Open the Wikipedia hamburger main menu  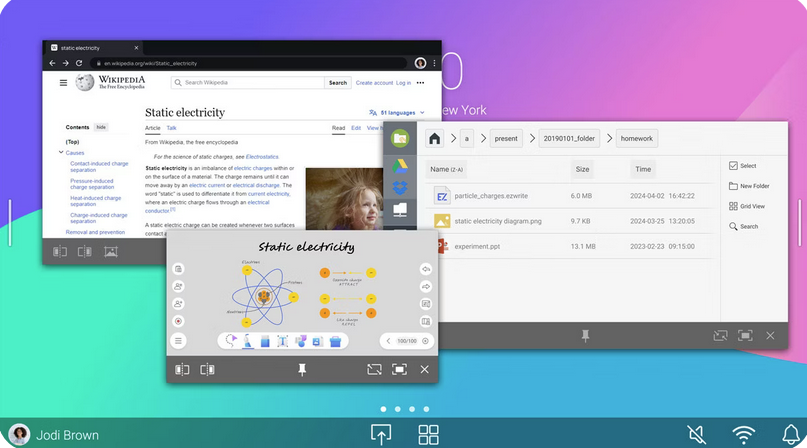tap(63, 83)
